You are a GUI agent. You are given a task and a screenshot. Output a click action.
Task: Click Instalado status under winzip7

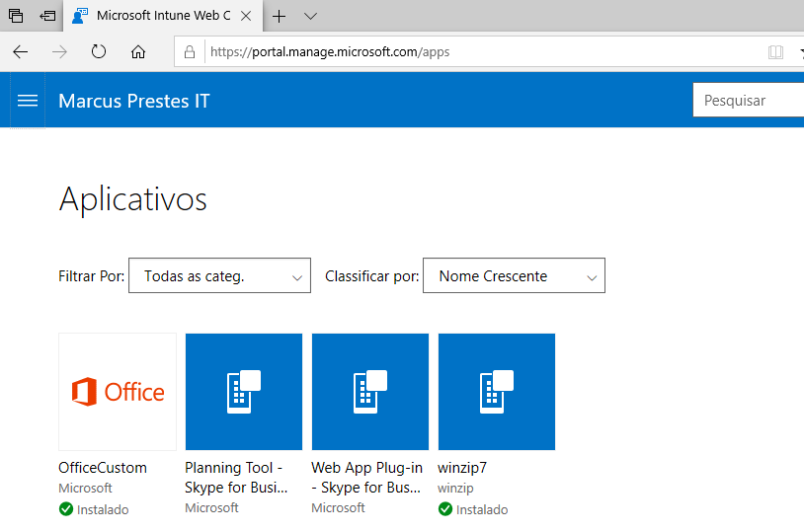click(482, 509)
